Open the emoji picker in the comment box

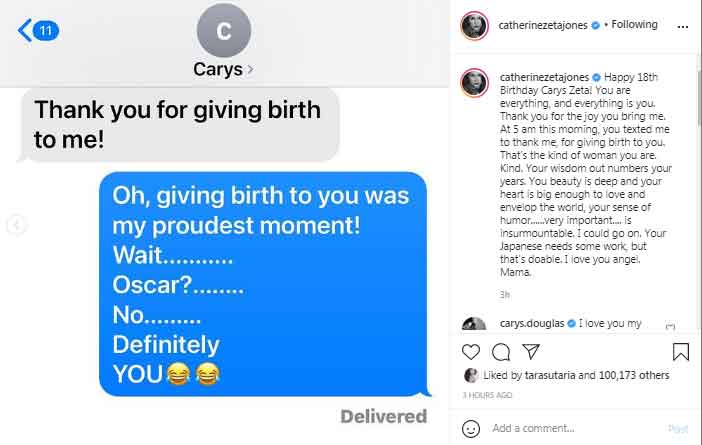click(471, 428)
